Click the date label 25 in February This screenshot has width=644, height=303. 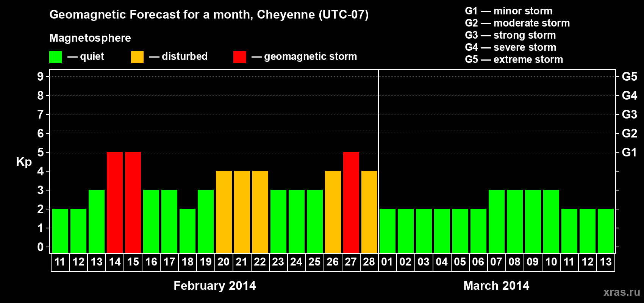point(315,262)
